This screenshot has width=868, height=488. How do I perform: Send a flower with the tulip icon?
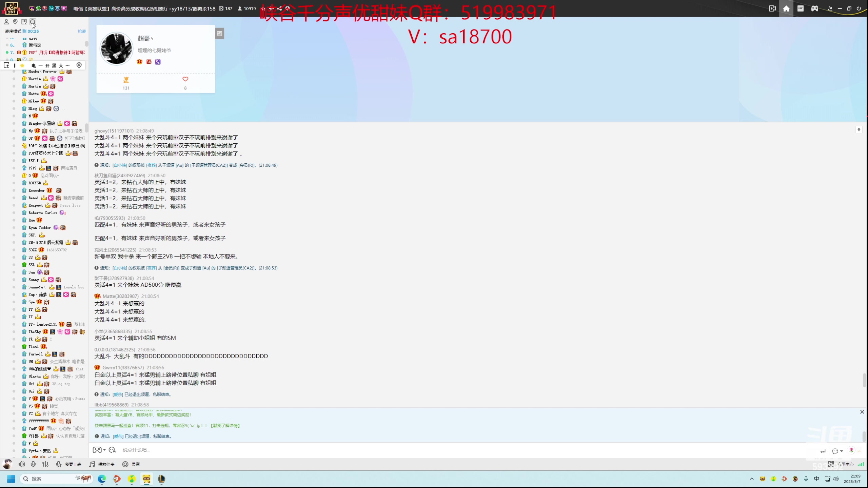[851, 450]
